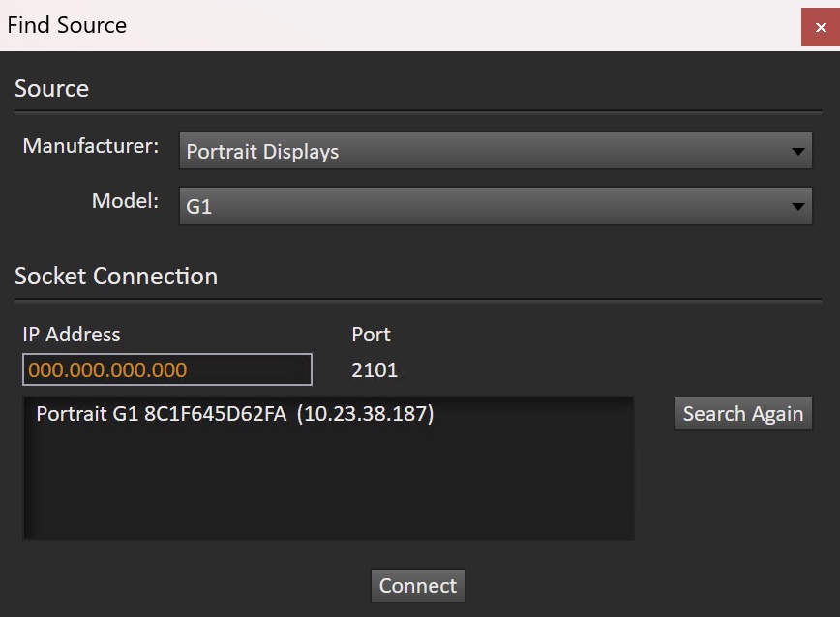The image size is (840, 617).
Task: Click the Source section heading
Action: [x=51, y=89]
